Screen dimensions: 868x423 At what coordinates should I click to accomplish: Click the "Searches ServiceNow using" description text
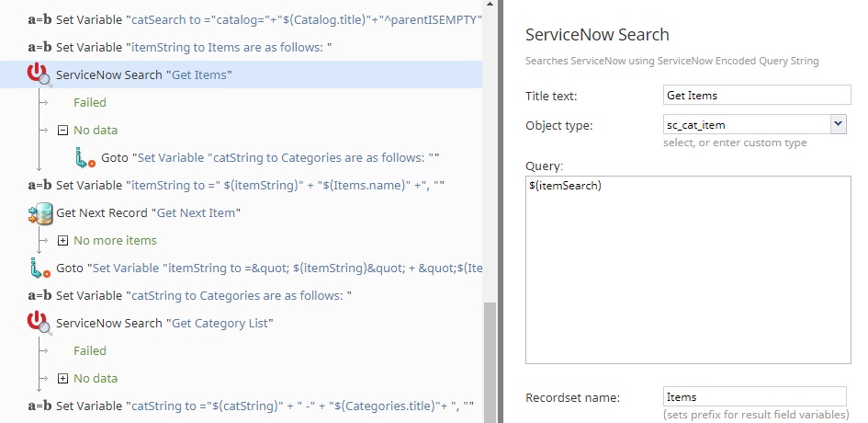tap(672, 61)
